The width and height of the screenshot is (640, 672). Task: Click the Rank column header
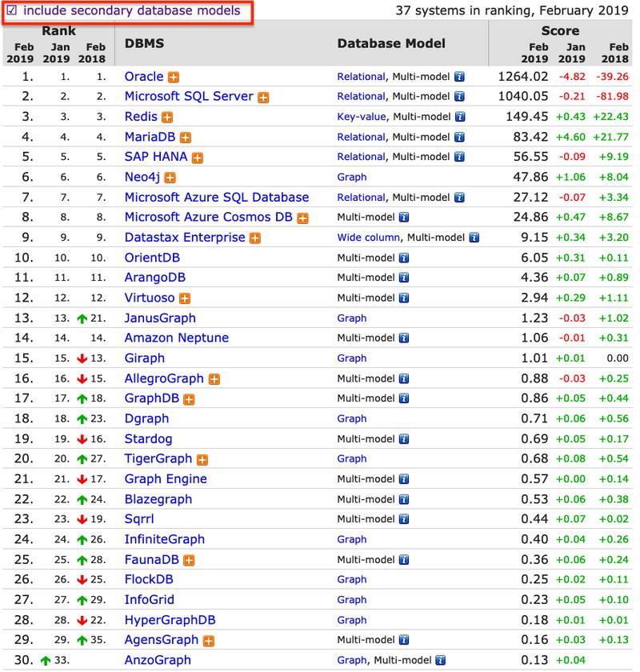tap(58, 31)
